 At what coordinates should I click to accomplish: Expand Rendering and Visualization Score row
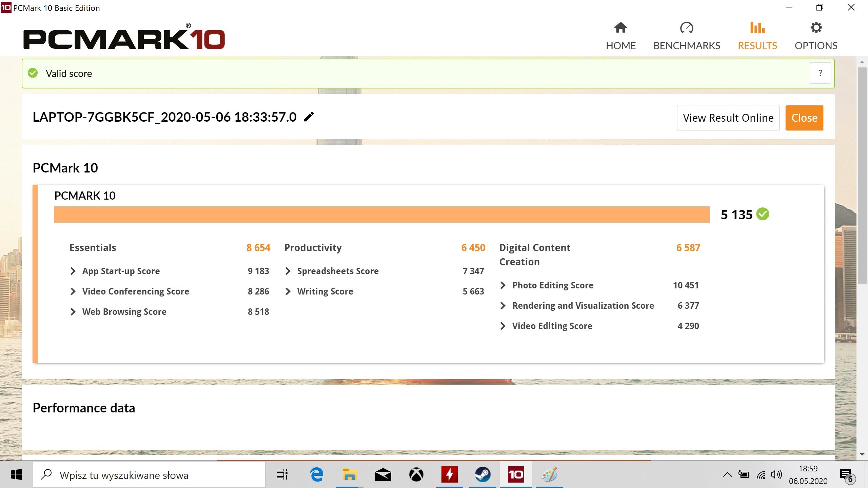click(x=503, y=306)
